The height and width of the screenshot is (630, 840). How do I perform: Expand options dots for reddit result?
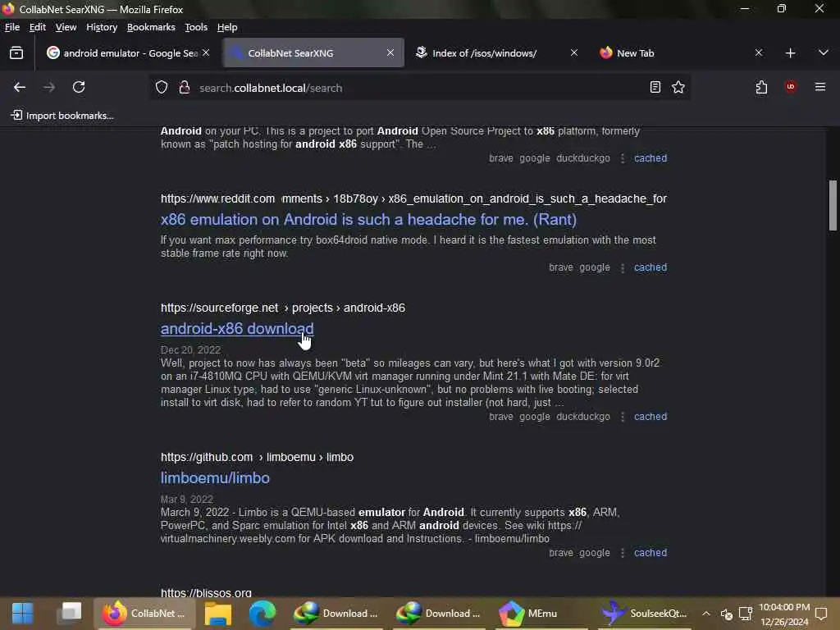point(622,267)
